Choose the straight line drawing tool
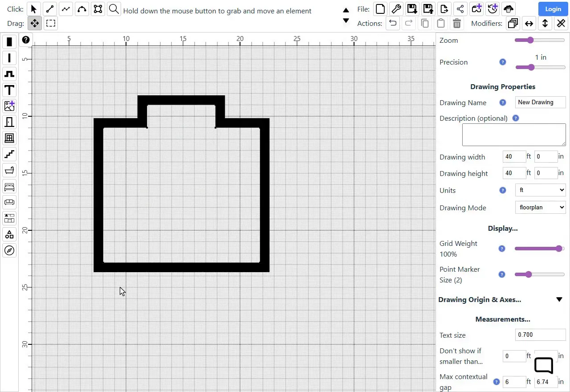The image size is (570, 392). click(x=50, y=9)
